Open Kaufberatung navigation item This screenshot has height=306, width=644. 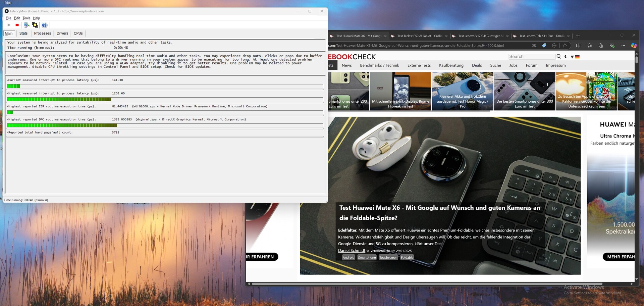(451, 65)
